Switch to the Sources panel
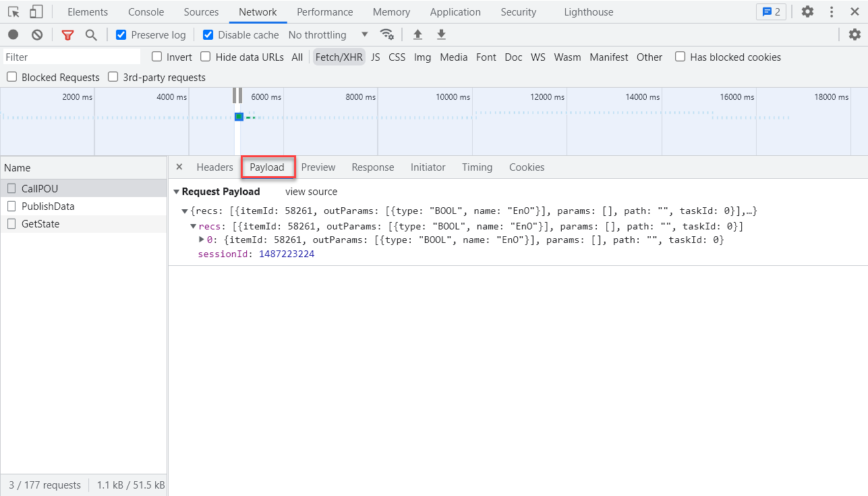 (x=201, y=12)
